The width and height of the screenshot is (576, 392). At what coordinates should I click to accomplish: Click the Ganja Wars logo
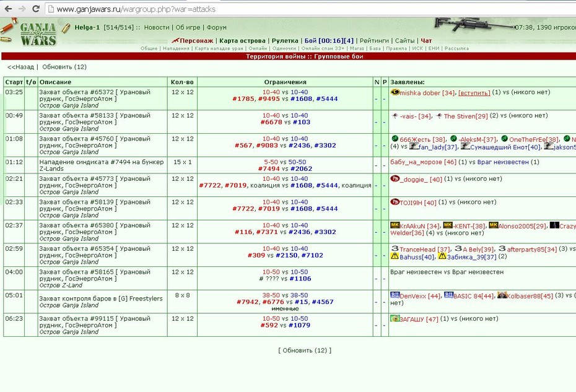[38, 34]
